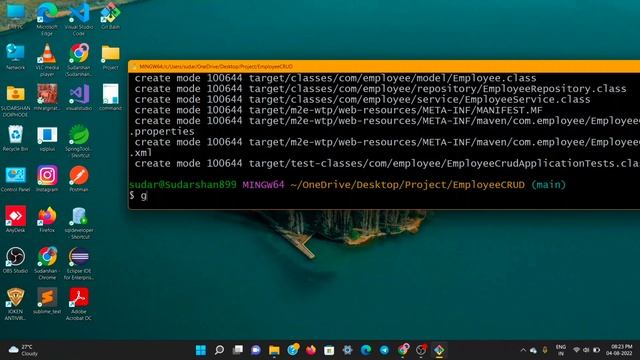
Task: Launch Eclipse IDE for Enterprise shortcut
Action: [x=79, y=263]
